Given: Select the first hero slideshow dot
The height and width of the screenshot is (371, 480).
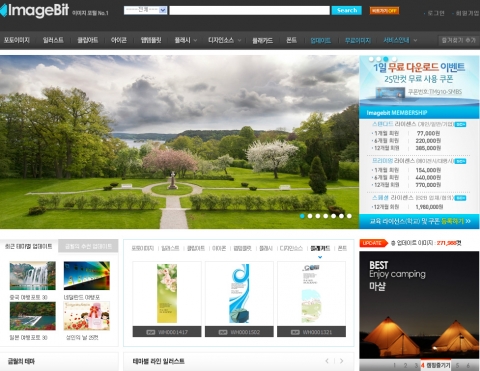Looking at the screenshot, I should click(302, 216).
